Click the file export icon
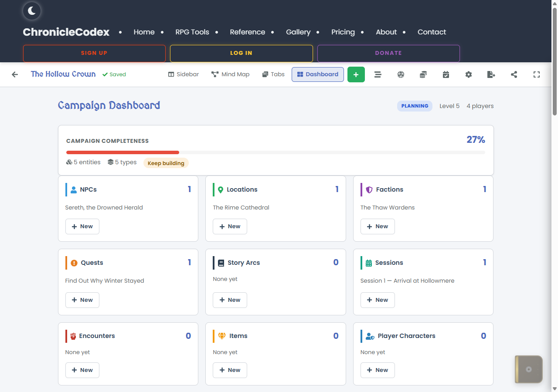 click(491, 74)
